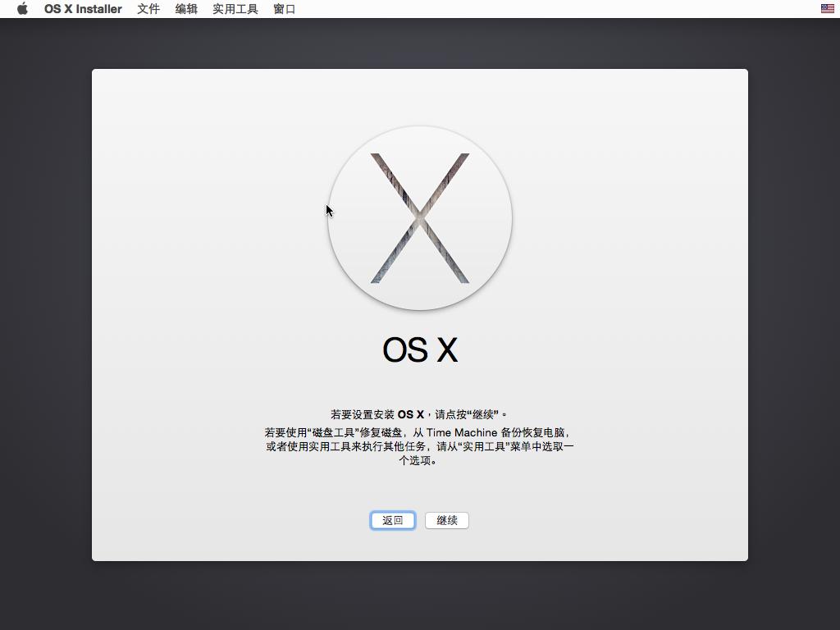This screenshot has width=840, height=630.
Task: Click the OS X Yosemite logo
Action: [x=420, y=218]
